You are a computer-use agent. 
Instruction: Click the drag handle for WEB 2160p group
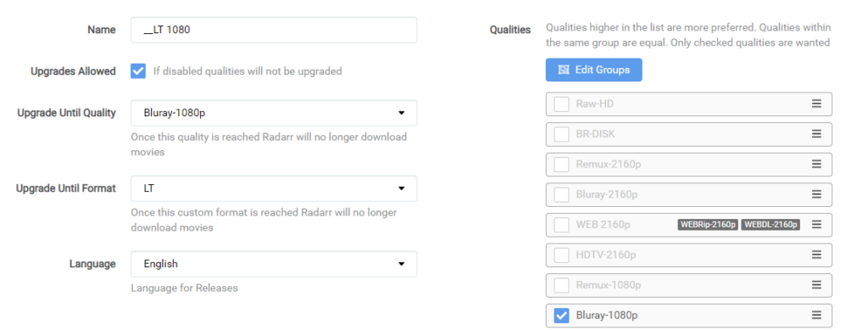(816, 224)
